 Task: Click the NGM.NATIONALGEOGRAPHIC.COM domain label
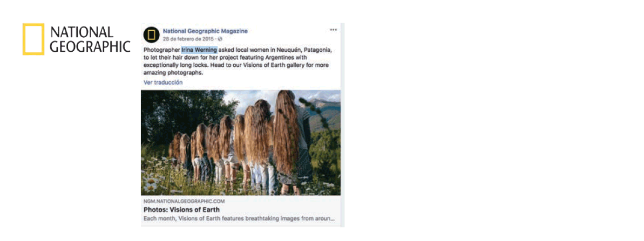click(184, 201)
